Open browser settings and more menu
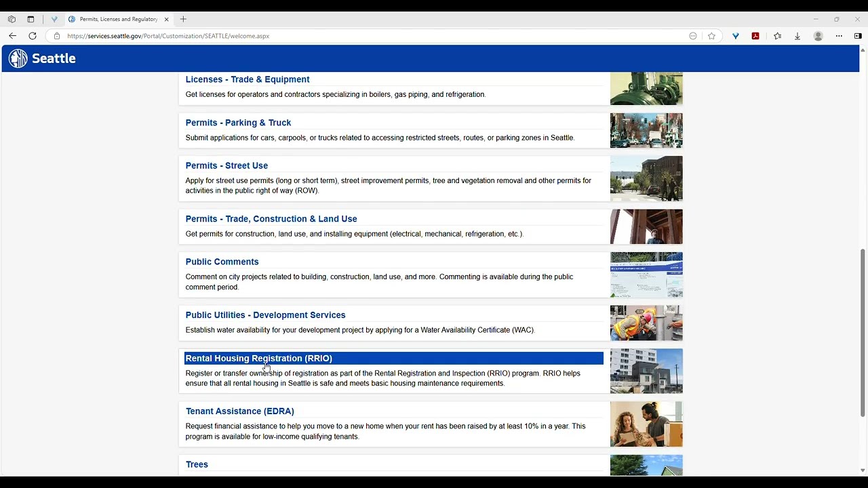 tap(839, 36)
